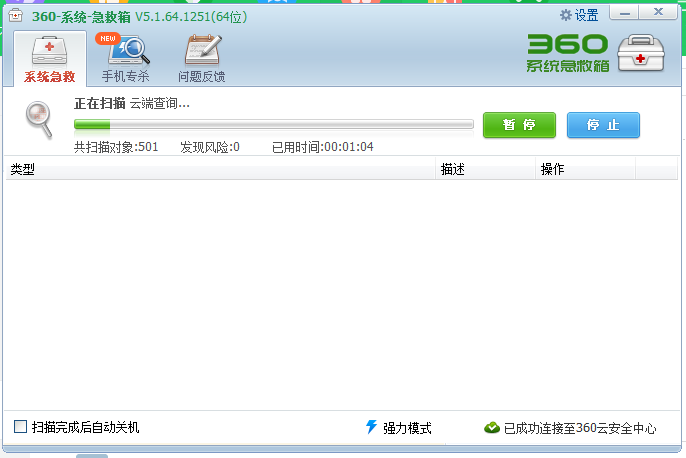Image resolution: width=686 pixels, height=458 pixels.
Task: Click the 正在扫描 云端查询 status text
Action: click(132, 104)
